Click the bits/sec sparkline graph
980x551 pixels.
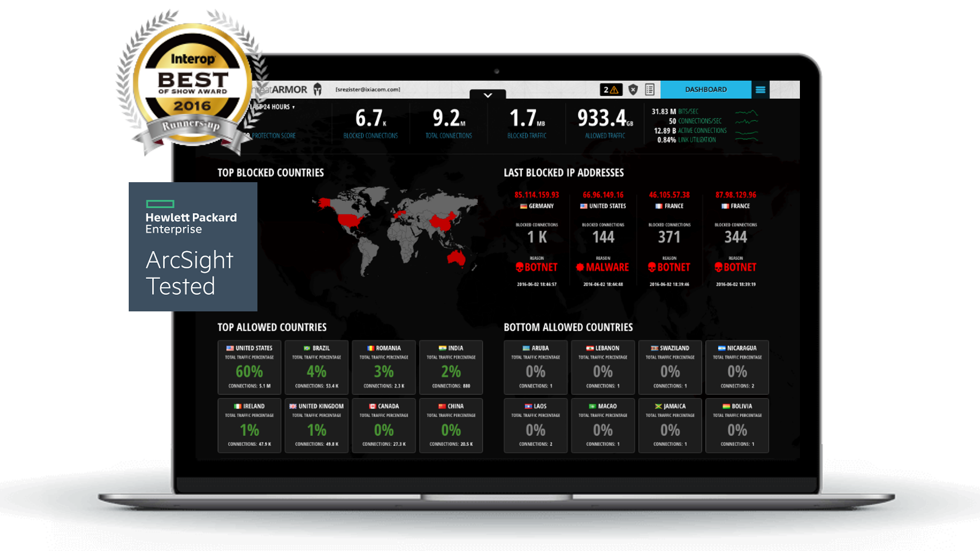click(x=746, y=112)
